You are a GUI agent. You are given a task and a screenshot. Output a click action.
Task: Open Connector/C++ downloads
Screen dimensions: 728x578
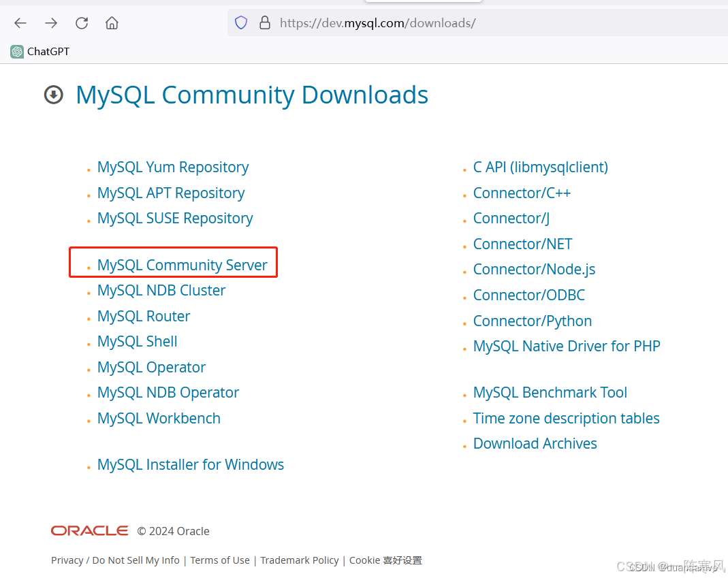coord(522,193)
